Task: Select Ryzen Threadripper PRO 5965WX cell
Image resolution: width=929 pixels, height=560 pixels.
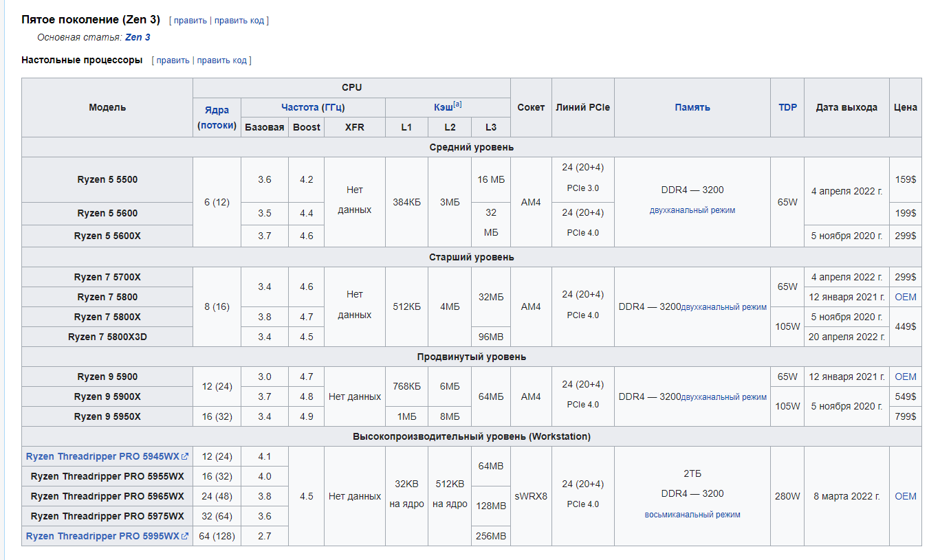Action: tap(107, 496)
